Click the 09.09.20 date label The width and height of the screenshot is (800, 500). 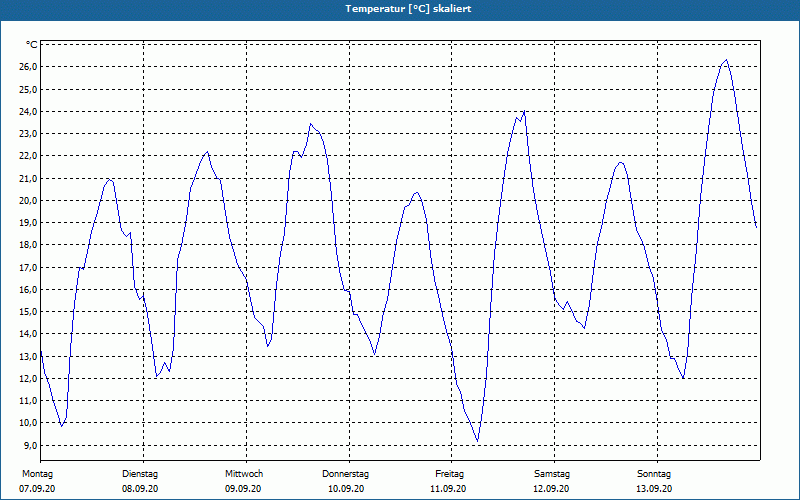pos(243,489)
